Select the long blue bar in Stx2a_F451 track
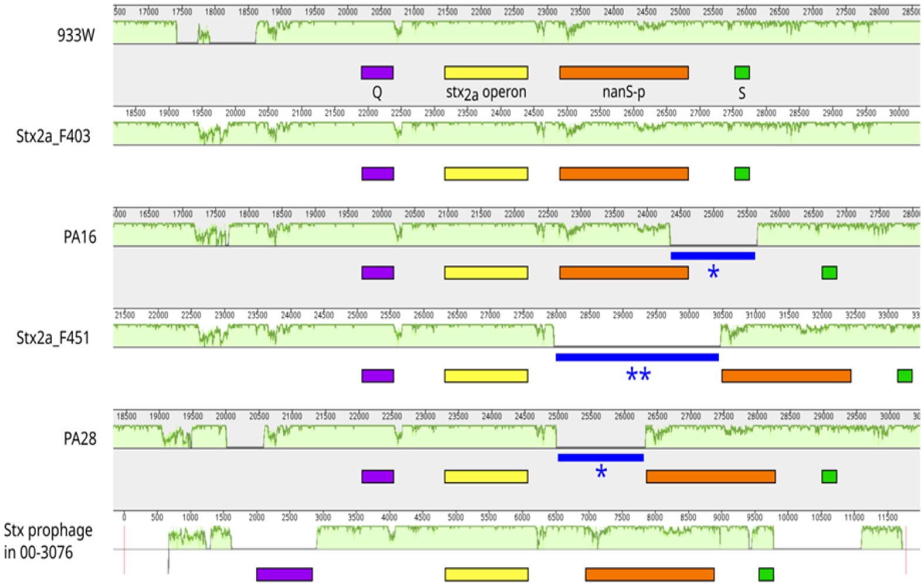 (637, 357)
